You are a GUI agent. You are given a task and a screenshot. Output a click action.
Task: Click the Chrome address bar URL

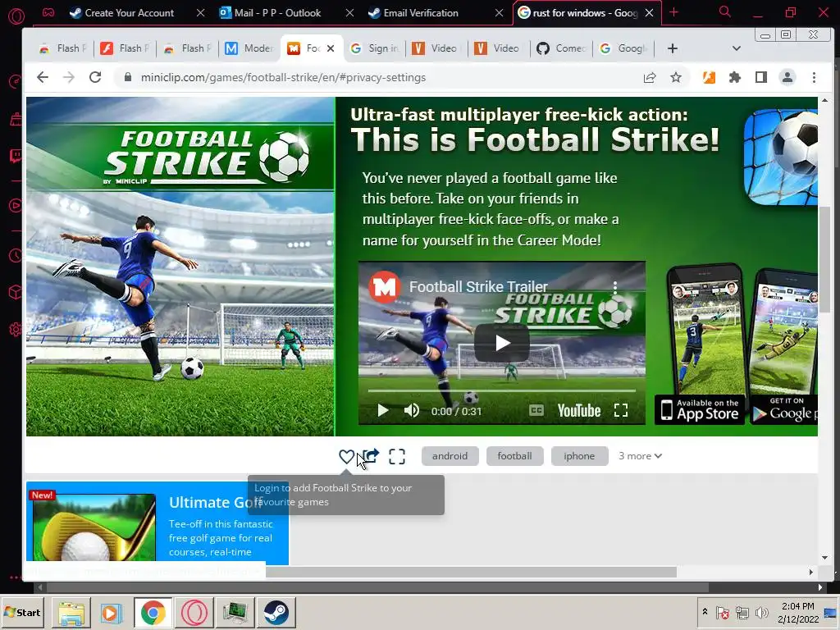pos(283,78)
